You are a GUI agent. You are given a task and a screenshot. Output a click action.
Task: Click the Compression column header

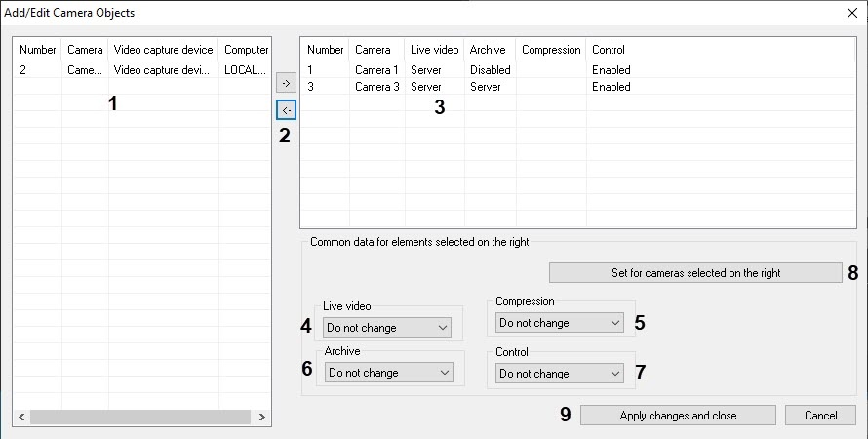[550, 50]
